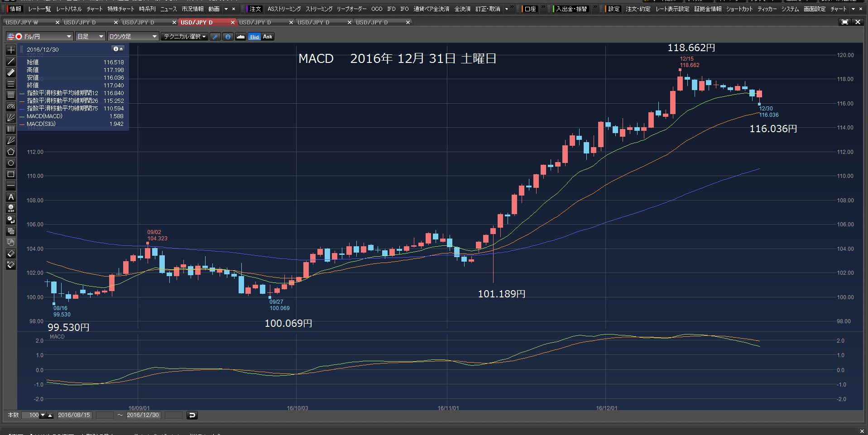Open the ロウソク足 chart type dropdown

click(133, 37)
